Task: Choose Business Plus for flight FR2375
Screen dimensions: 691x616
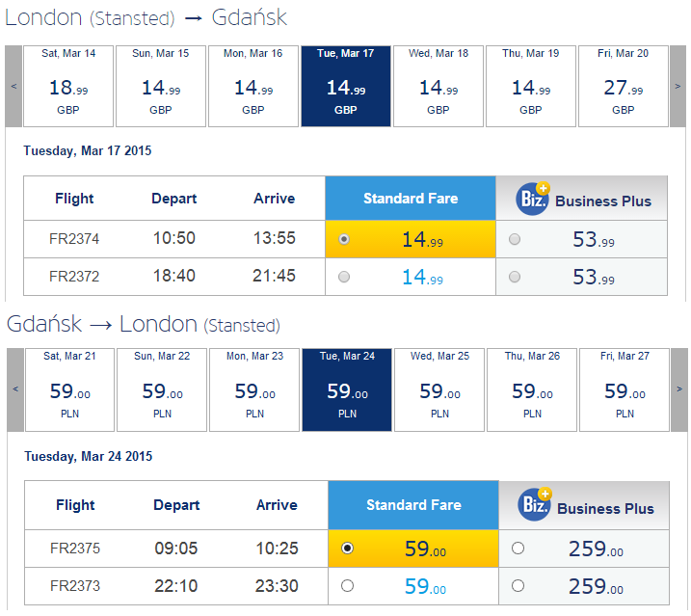Action: click(x=518, y=549)
